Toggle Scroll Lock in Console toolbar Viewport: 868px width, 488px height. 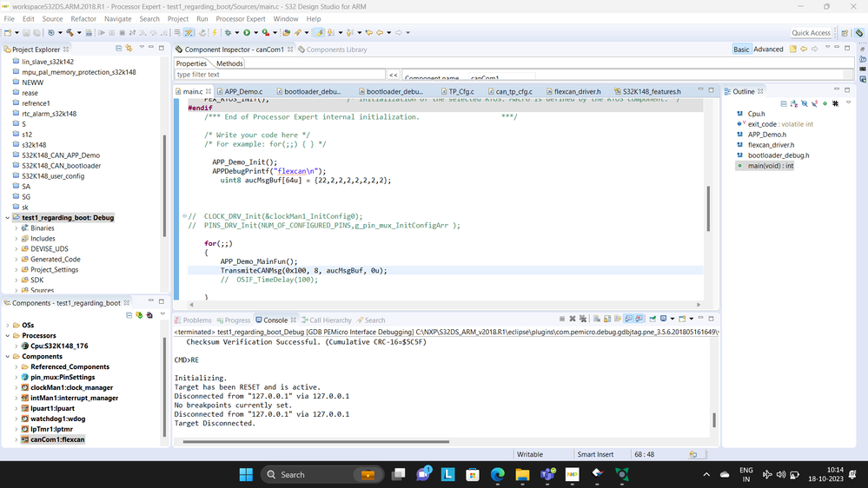pos(607,319)
